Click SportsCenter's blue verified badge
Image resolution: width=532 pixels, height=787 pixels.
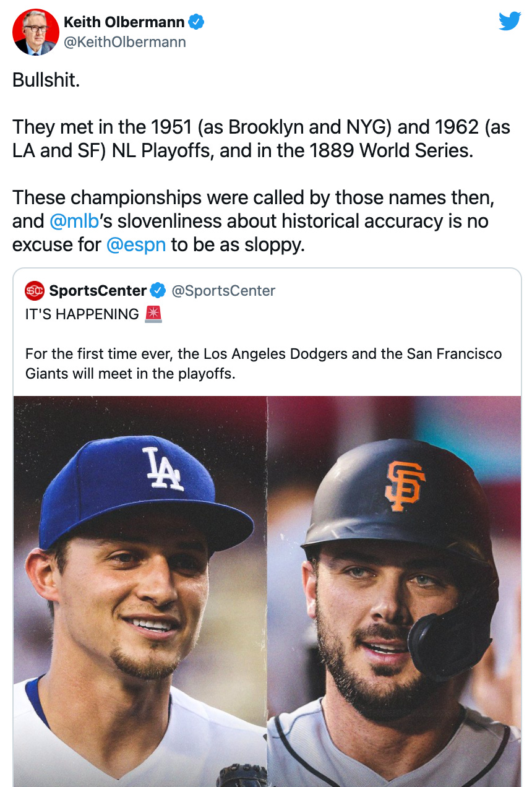(158, 290)
